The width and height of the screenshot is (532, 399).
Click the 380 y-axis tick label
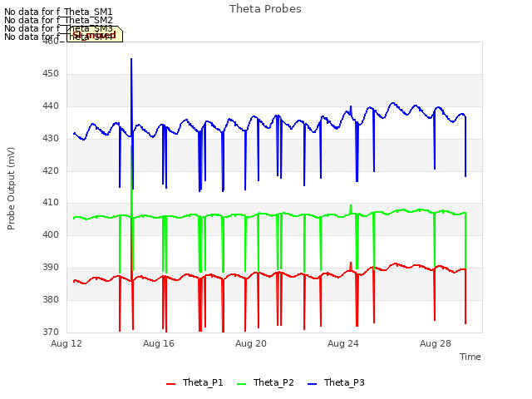click(51, 299)
